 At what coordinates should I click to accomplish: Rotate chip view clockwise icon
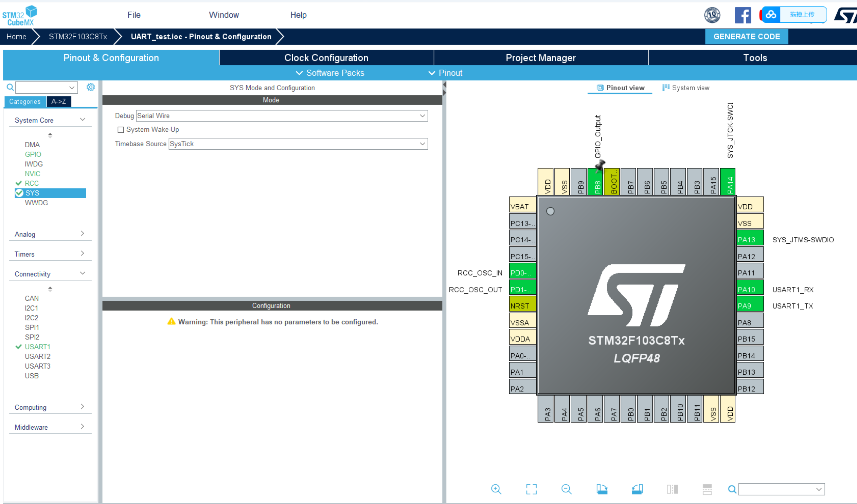coord(602,489)
